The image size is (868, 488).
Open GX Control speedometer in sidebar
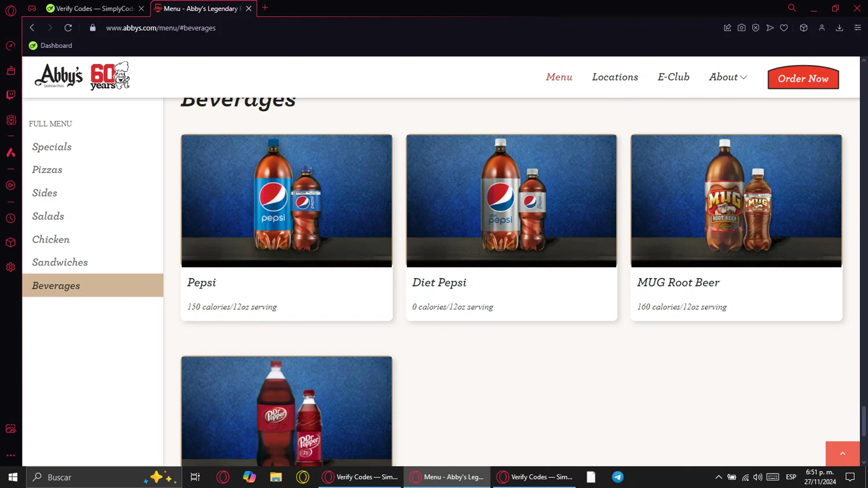pos(10,46)
